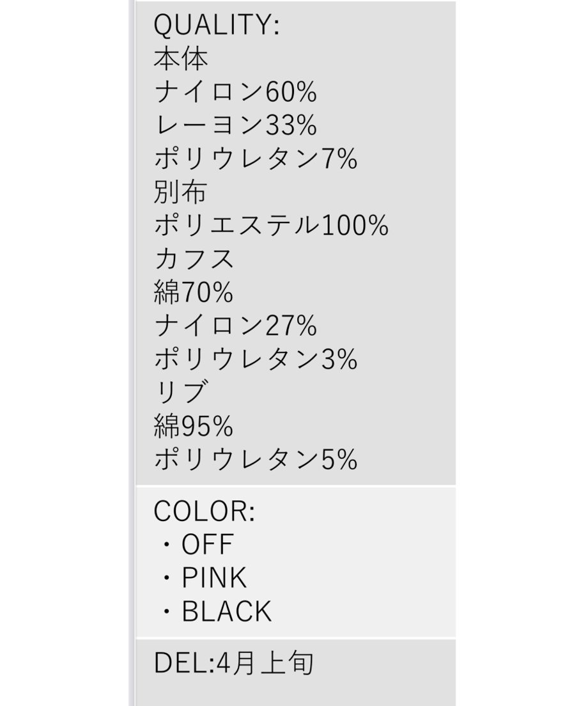This screenshot has height=706, width=588.
Task: Choose the PINK color option
Action: tap(214, 577)
